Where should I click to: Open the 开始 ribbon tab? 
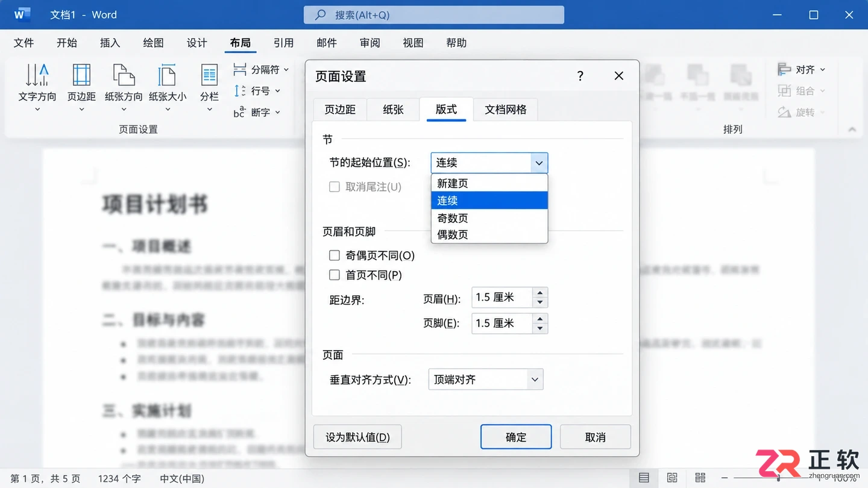tap(67, 43)
